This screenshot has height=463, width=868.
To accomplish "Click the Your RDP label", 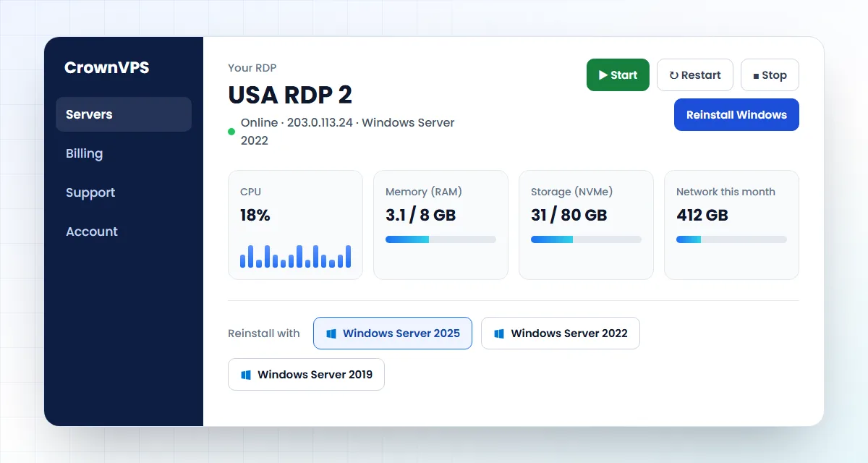I will pyautogui.click(x=252, y=68).
